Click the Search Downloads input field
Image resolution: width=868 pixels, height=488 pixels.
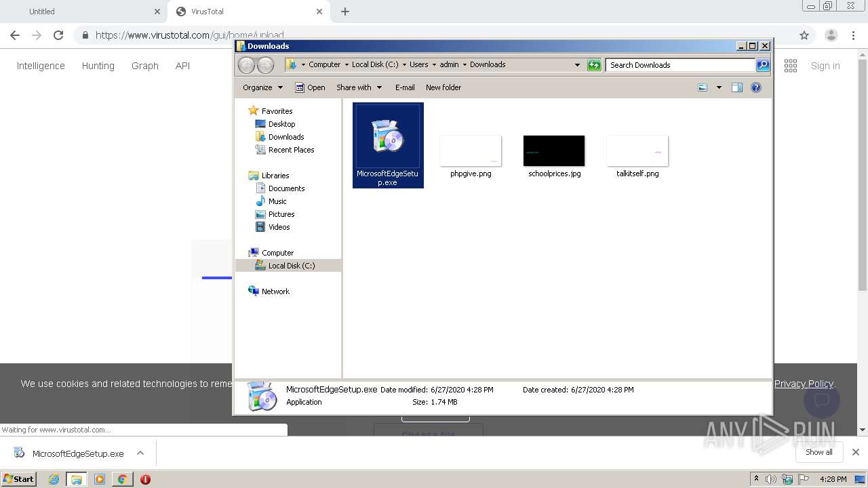(680, 65)
